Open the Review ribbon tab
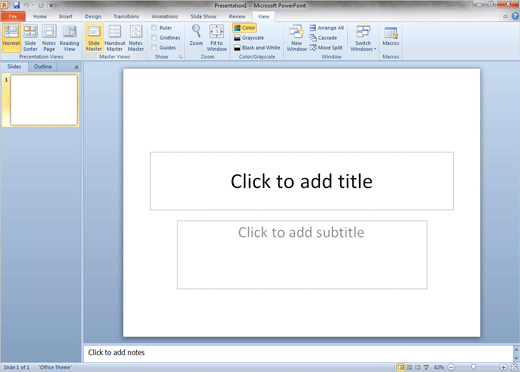The width and height of the screenshot is (520, 372). (x=237, y=16)
